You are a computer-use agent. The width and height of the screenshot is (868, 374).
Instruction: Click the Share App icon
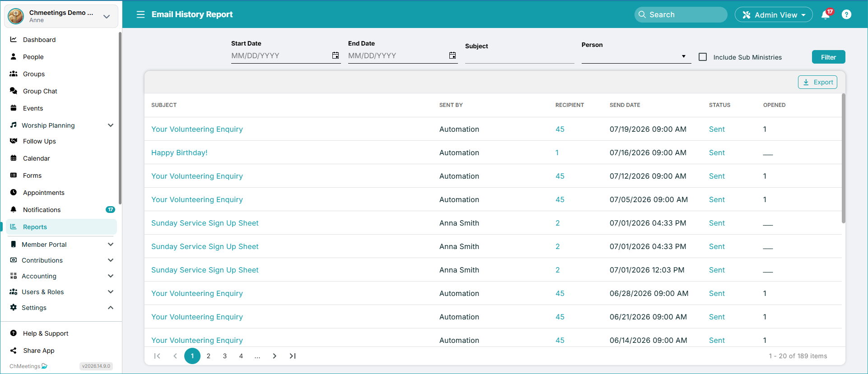tap(14, 351)
